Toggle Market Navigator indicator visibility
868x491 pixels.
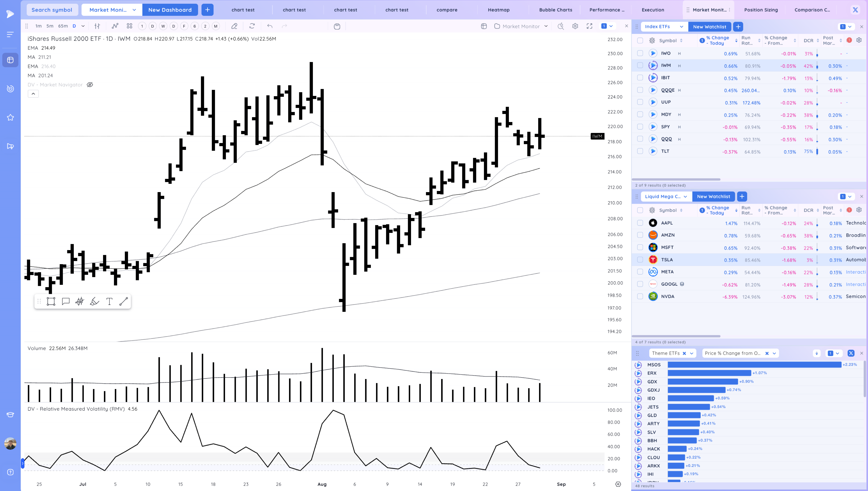click(x=90, y=85)
